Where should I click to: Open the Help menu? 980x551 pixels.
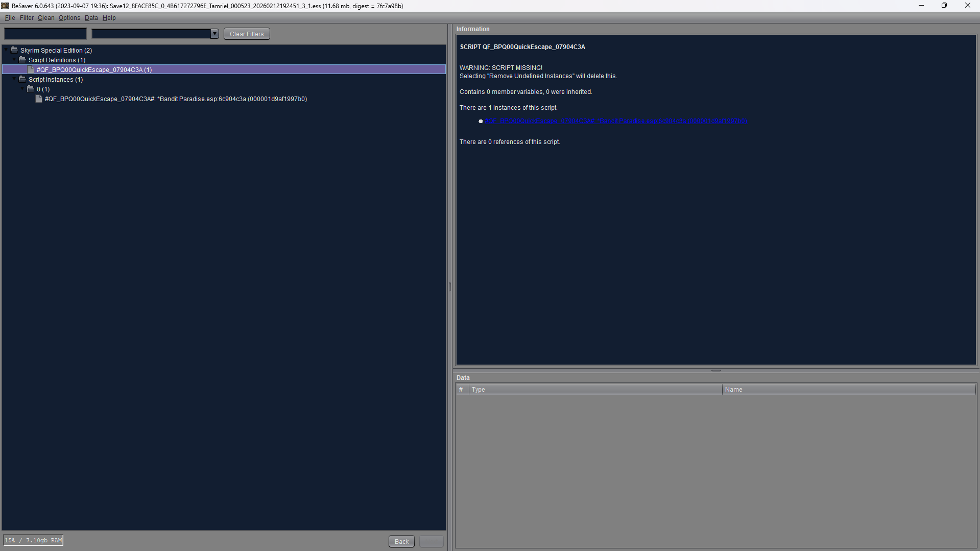coord(109,18)
